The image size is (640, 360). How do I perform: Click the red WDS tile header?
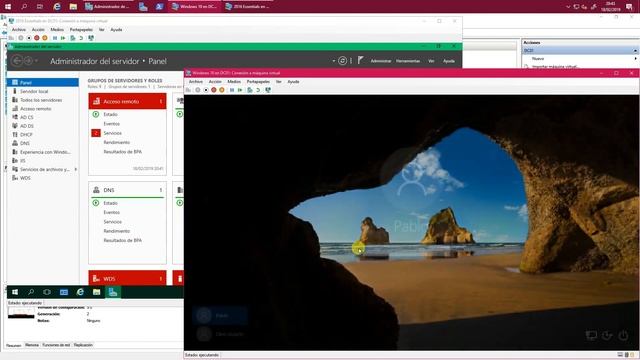[127, 278]
